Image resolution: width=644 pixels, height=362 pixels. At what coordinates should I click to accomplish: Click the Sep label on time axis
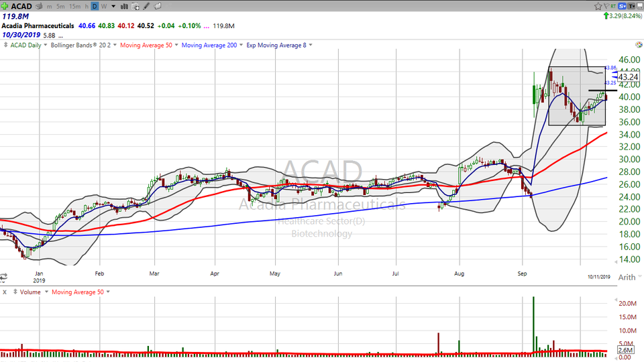pyautogui.click(x=522, y=274)
